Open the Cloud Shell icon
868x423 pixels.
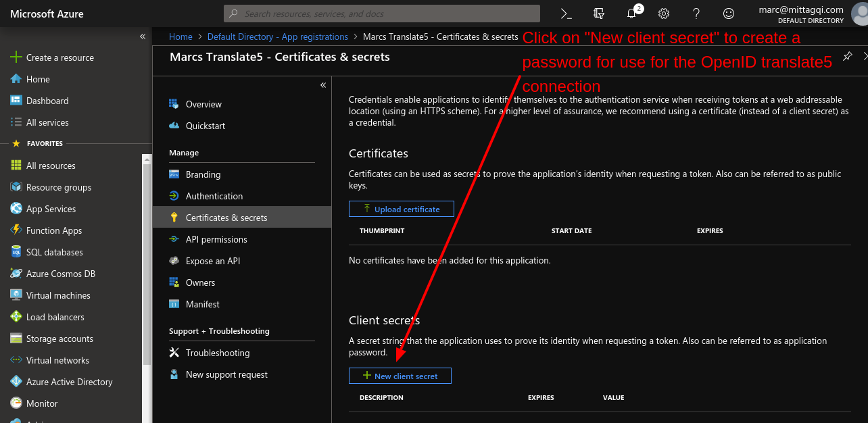pos(566,14)
